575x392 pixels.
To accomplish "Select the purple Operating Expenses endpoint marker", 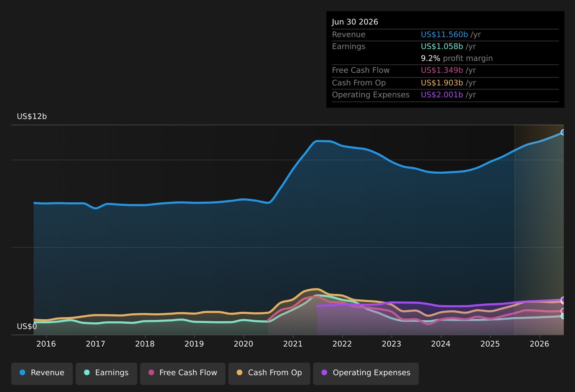I will click(563, 299).
